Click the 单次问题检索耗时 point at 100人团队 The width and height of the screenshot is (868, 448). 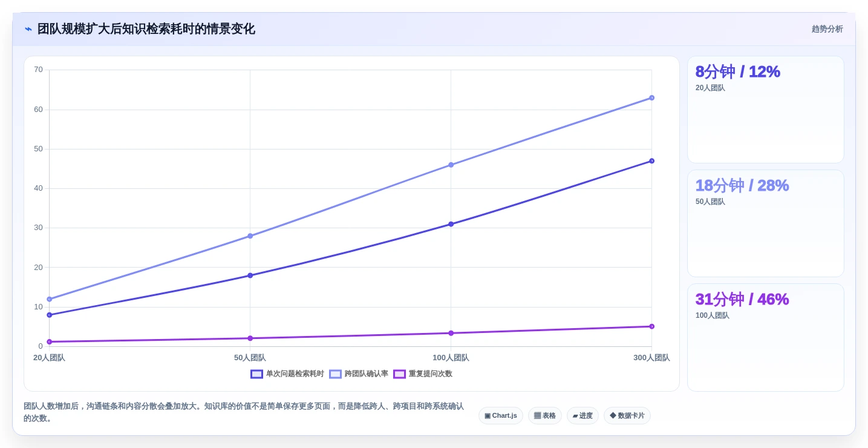(451, 224)
